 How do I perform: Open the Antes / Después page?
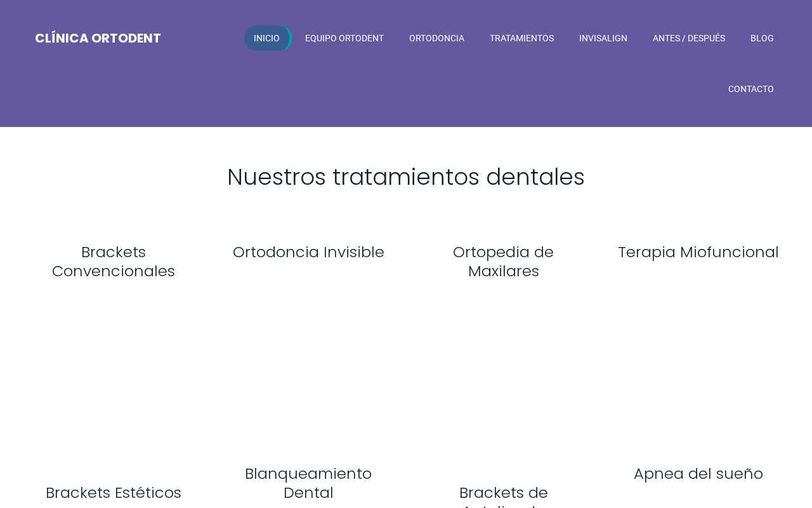click(689, 38)
